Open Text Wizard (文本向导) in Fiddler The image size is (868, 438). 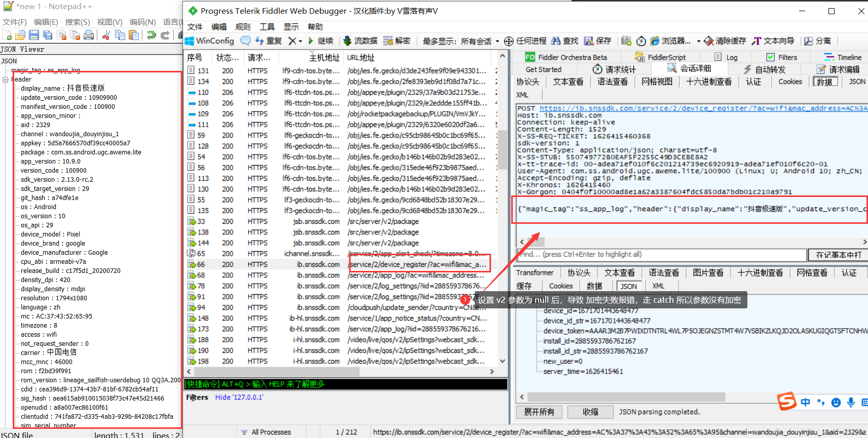(x=773, y=41)
